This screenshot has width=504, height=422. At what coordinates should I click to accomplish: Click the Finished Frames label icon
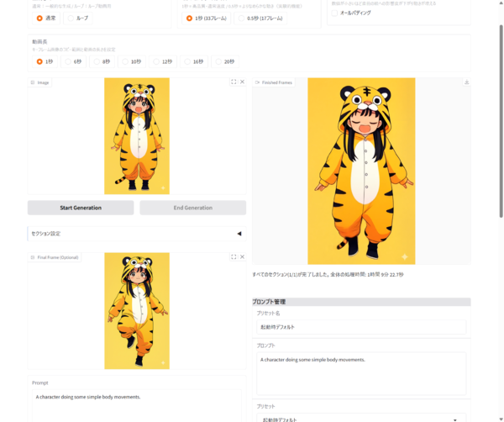point(257,82)
